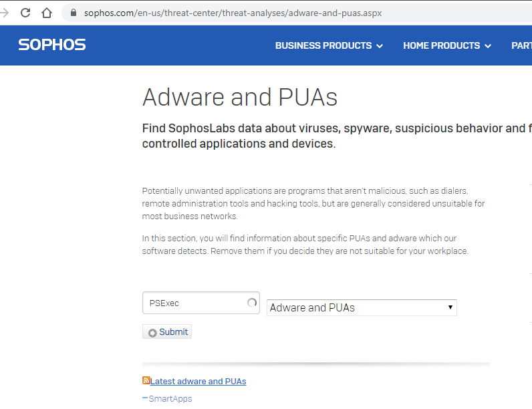532x409 pixels.
Task: Select the browser address bar URL
Action: pos(233,13)
